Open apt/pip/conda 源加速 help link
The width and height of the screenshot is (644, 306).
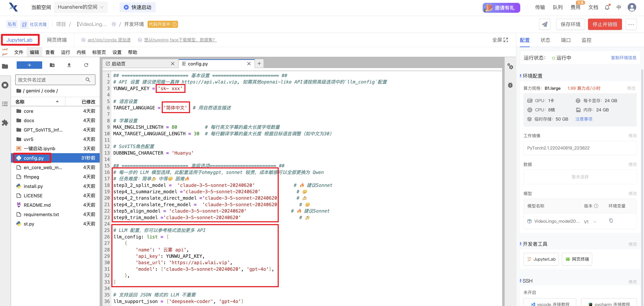coord(109,40)
